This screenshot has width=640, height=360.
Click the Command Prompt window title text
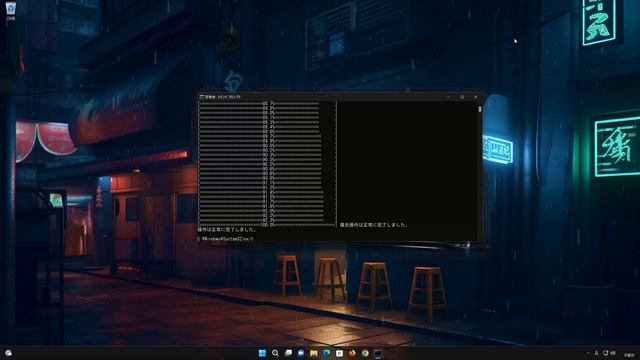coord(223,97)
